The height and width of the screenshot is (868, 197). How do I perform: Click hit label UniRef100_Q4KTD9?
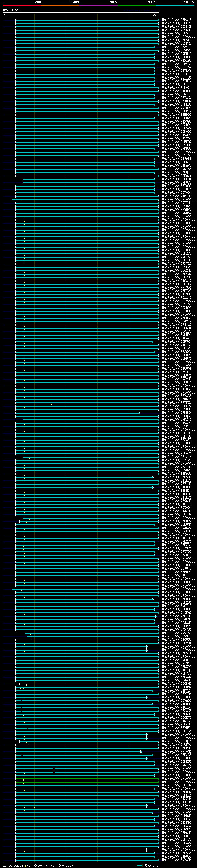(x=177, y=196)
